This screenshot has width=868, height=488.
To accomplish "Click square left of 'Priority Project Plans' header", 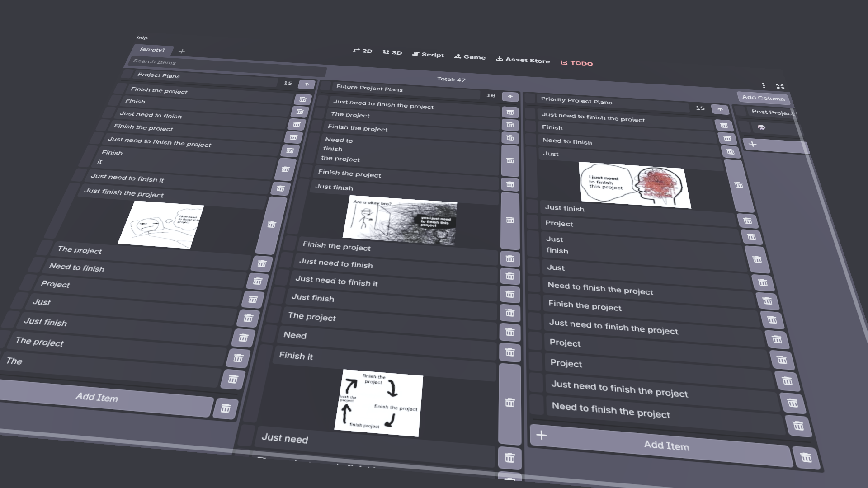I will [x=530, y=99].
